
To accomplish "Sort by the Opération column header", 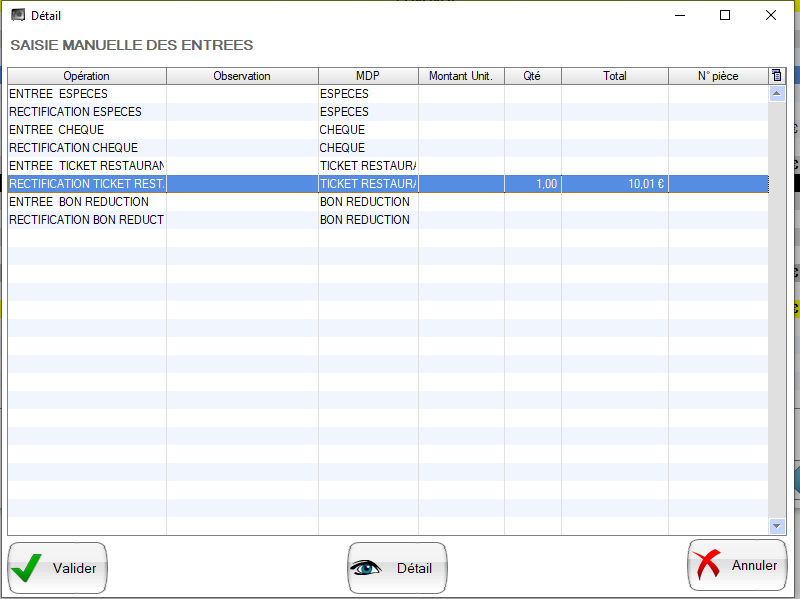I will pyautogui.click(x=87, y=76).
